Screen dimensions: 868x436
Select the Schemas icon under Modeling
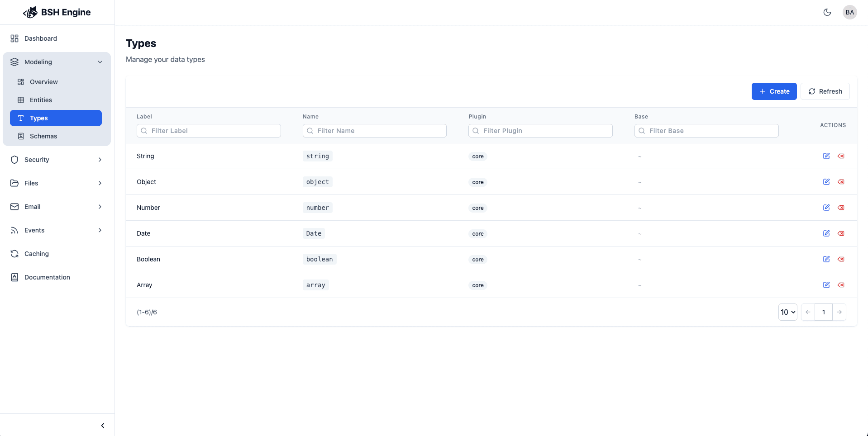[x=21, y=136]
